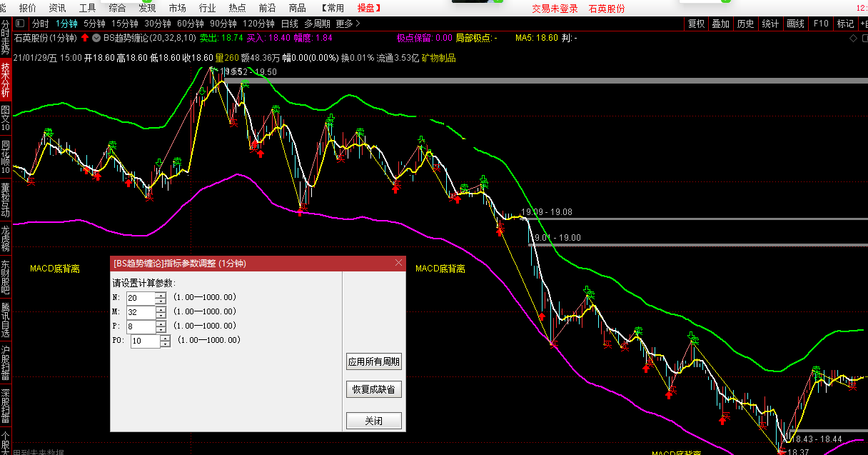The image size is (868, 455).
Task: Increase the P parameter with up spinner
Action: (x=160, y=324)
